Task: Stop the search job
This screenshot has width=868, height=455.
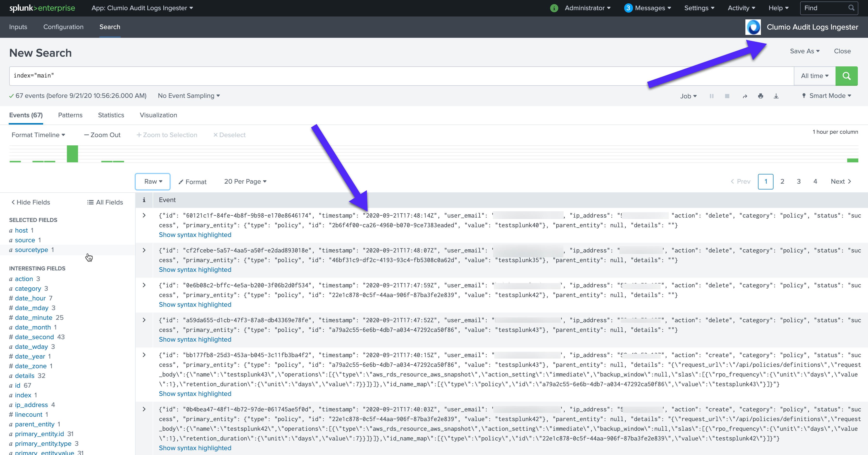Action: (x=727, y=96)
